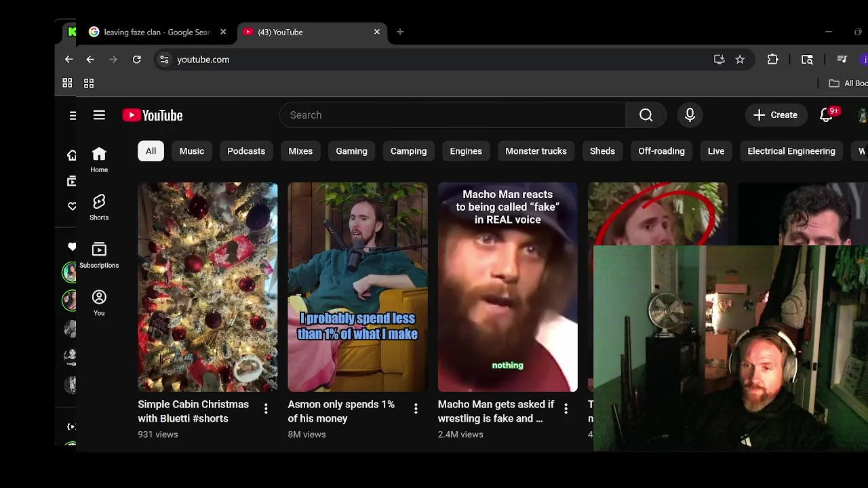Click the browser forward arrow
The image size is (868, 488).
[113, 60]
